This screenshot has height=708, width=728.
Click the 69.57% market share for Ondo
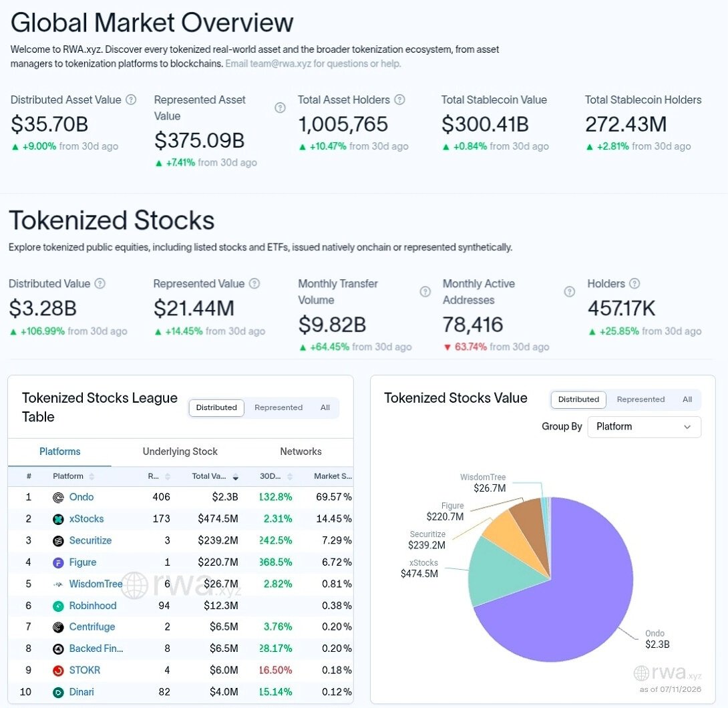(x=334, y=497)
